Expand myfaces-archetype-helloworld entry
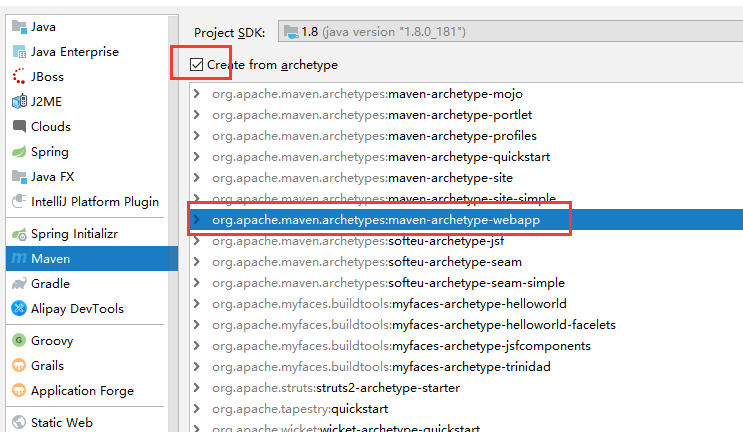743x432 pixels. click(197, 304)
